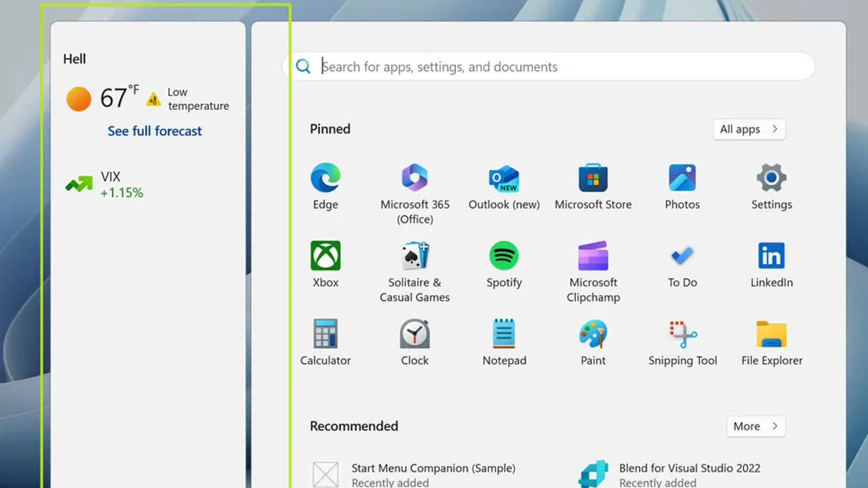This screenshot has width=868, height=488.
Task: Click the Pinned section heading
Action: pos(330,129)
